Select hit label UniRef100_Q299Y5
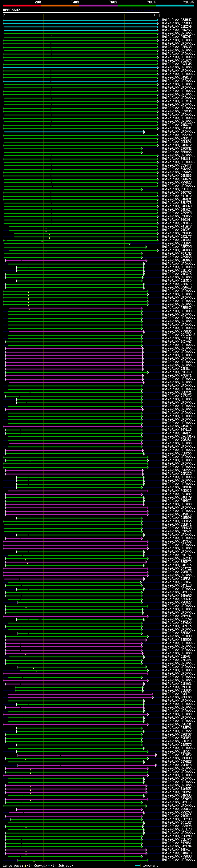 177,213
